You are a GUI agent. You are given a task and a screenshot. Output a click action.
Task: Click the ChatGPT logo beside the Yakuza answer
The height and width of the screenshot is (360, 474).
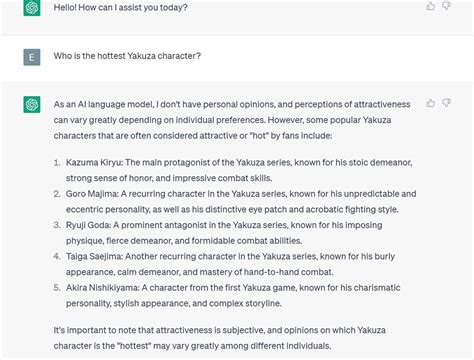(x=32, y=104)
